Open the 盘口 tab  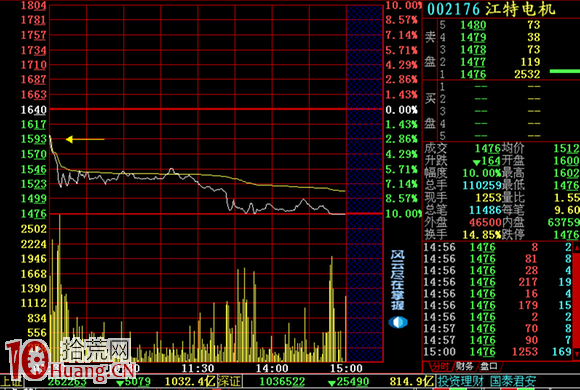coord(488,367)
